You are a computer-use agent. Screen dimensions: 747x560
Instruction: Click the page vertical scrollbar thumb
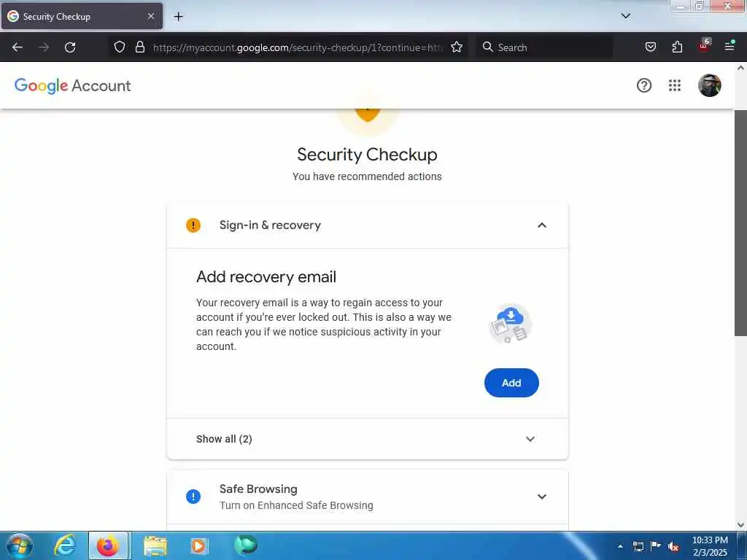(x=740, y=223)
